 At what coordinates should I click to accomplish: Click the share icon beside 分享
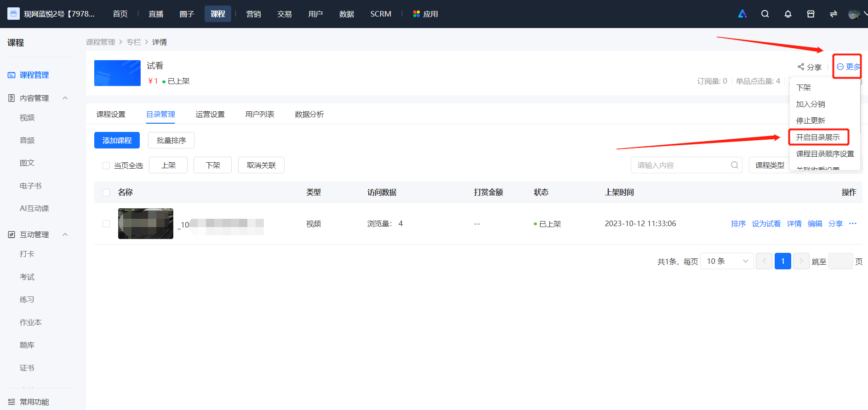tap(801, 67)
